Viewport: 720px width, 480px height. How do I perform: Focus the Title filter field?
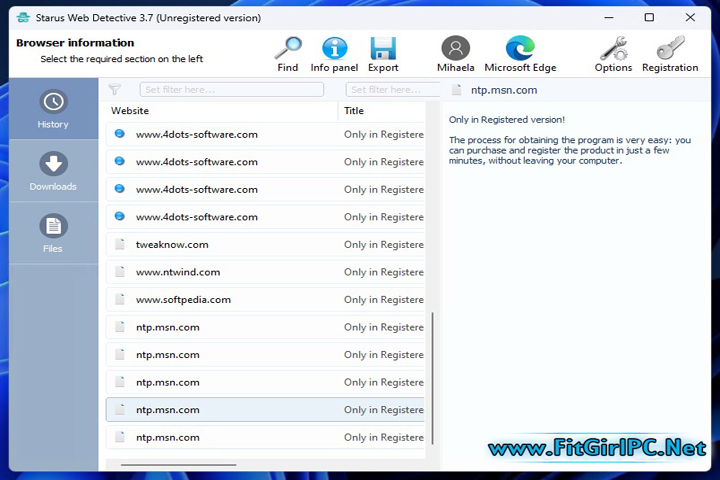[393, 90]
